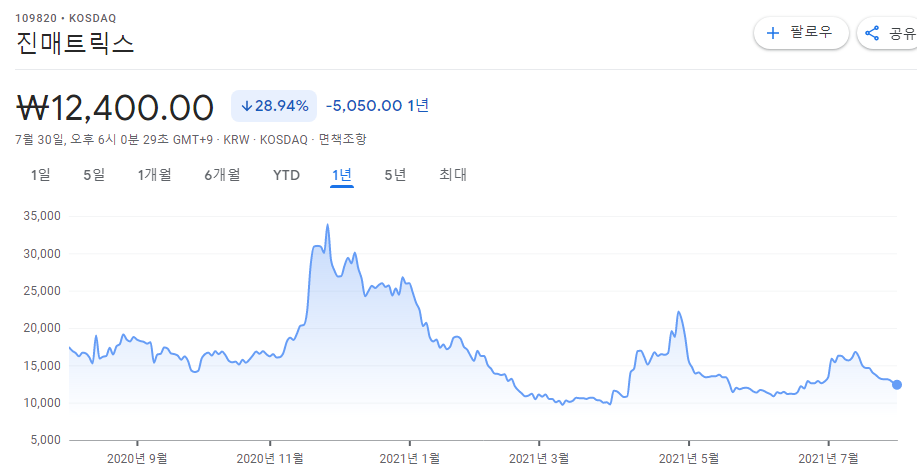Click the 35,000 y-axis label
This screenshot has height=472, width=917.
point(42,216)
